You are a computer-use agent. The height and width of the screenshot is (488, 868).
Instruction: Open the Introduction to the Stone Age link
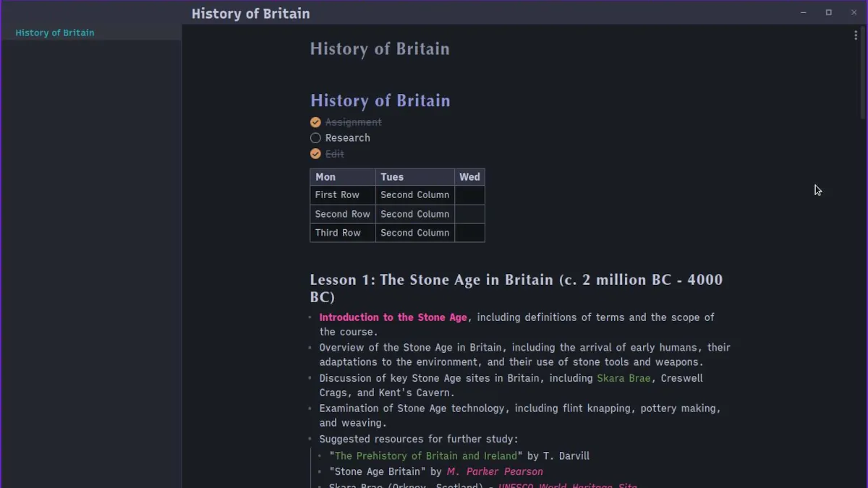point(393,317)
